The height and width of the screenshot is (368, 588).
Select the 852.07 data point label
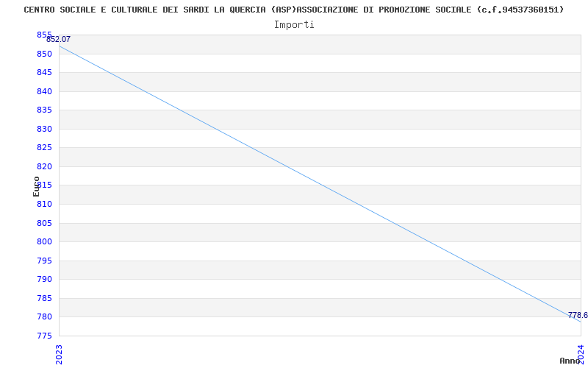[59, 39]
